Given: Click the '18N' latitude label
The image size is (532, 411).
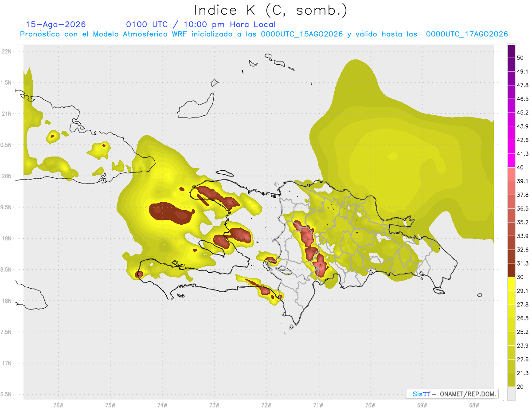Looking at the screenshot, I should pos(7,301).
